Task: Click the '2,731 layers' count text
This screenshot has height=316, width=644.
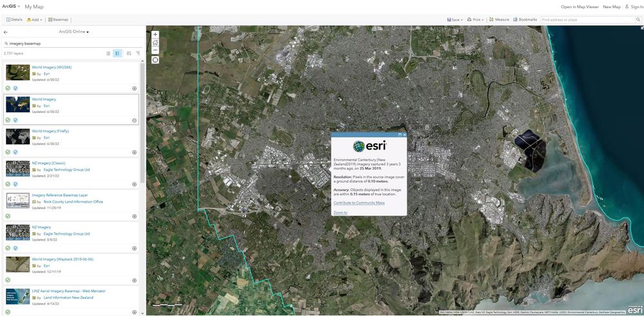Action: (x=14, y=54)
